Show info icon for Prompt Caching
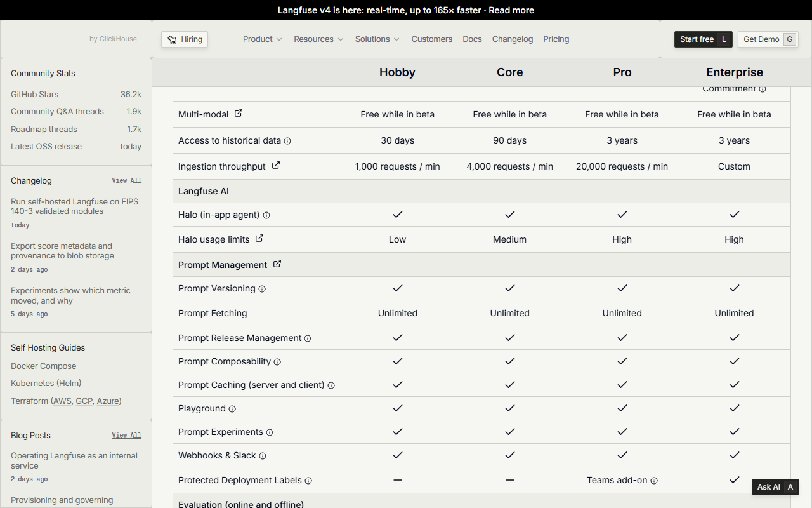 pos(331,385)
